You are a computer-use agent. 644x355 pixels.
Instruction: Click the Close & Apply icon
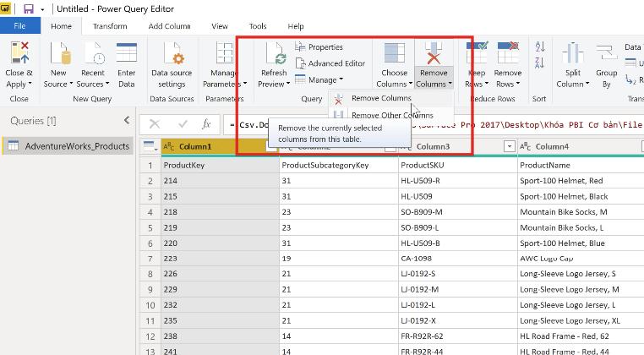[x=19, y=53]
